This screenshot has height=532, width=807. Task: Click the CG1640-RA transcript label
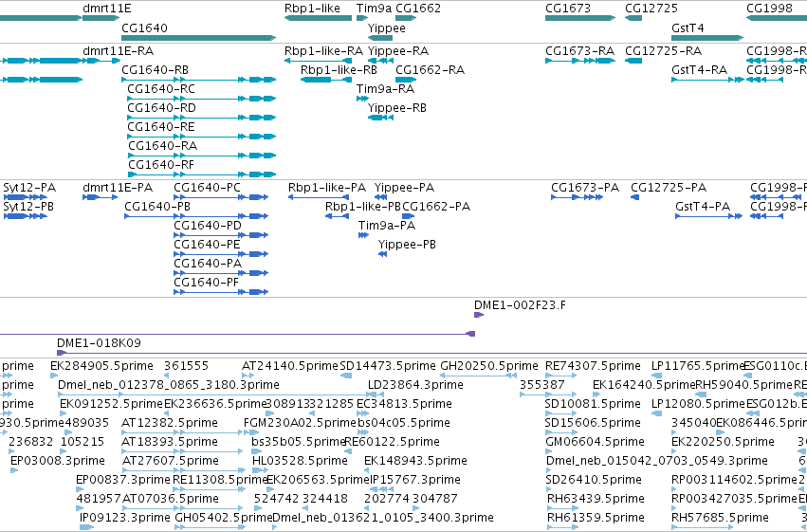[x=163, y=146]
